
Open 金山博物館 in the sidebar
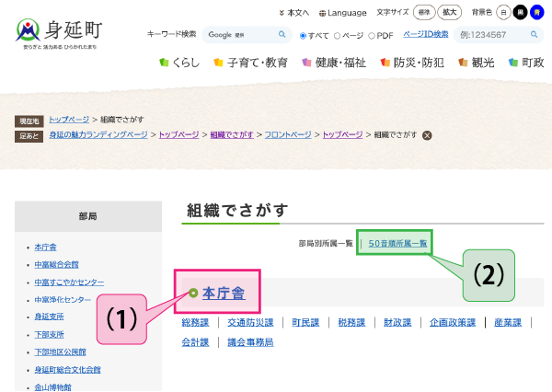[52, 387]
